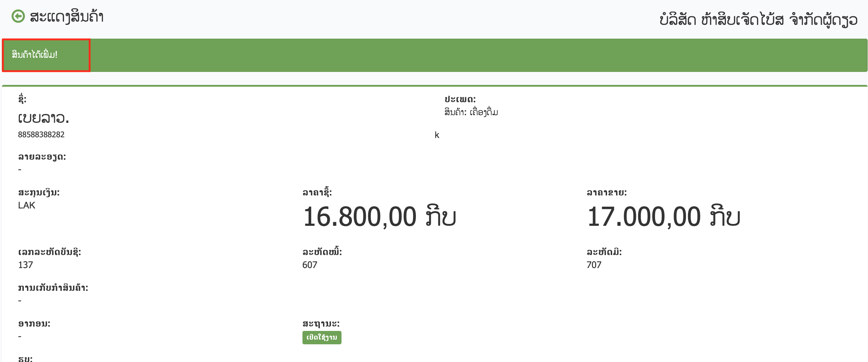The height and width of the screenshot is (362, 868).
Task: Click the code value 607
Action: coord(310,265)
